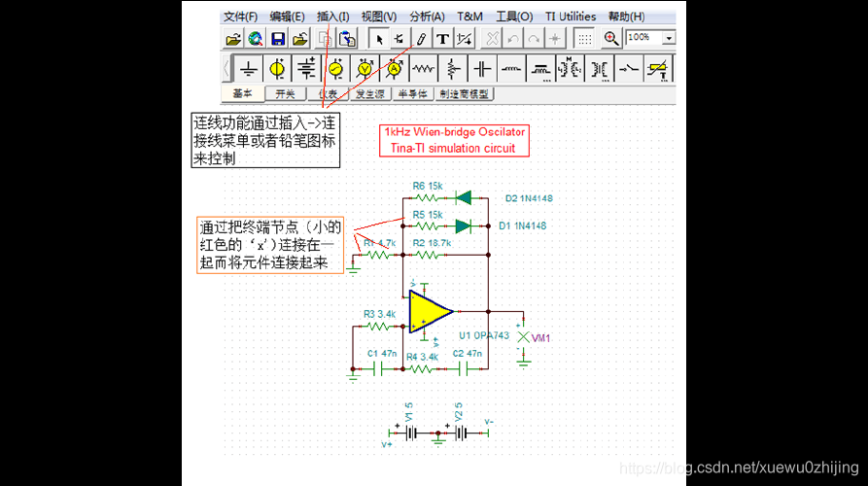This screenshot has height=486, width=868.
Task: Pick the inductor component icon
Action: (511, 69)
